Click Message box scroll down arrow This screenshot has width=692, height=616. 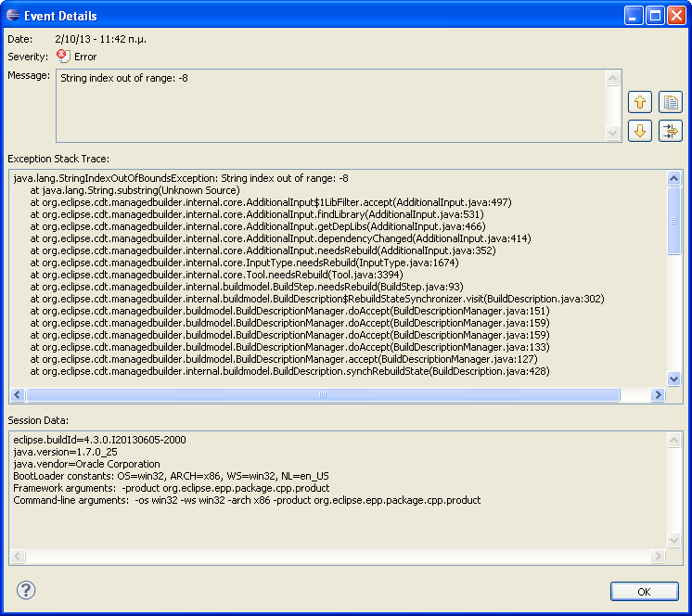pos(612,133)
